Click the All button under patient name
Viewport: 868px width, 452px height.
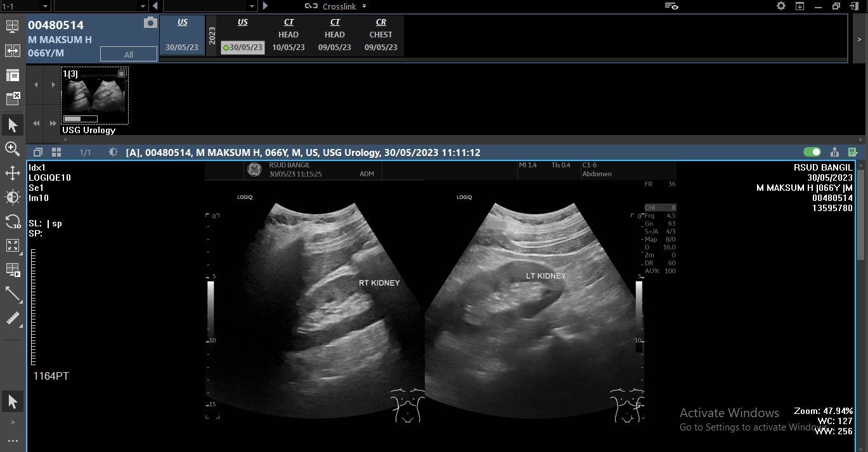[129, 55]
